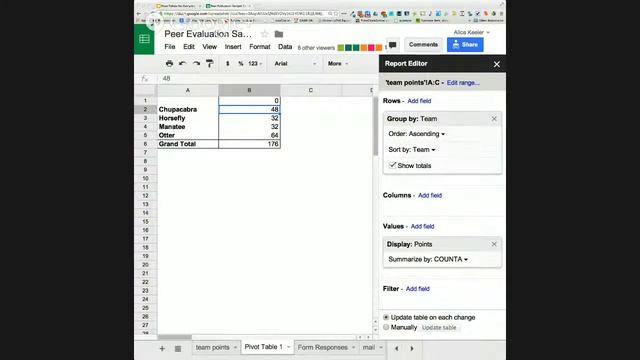
Task: Click the Update table button
Action: (439, 328)
